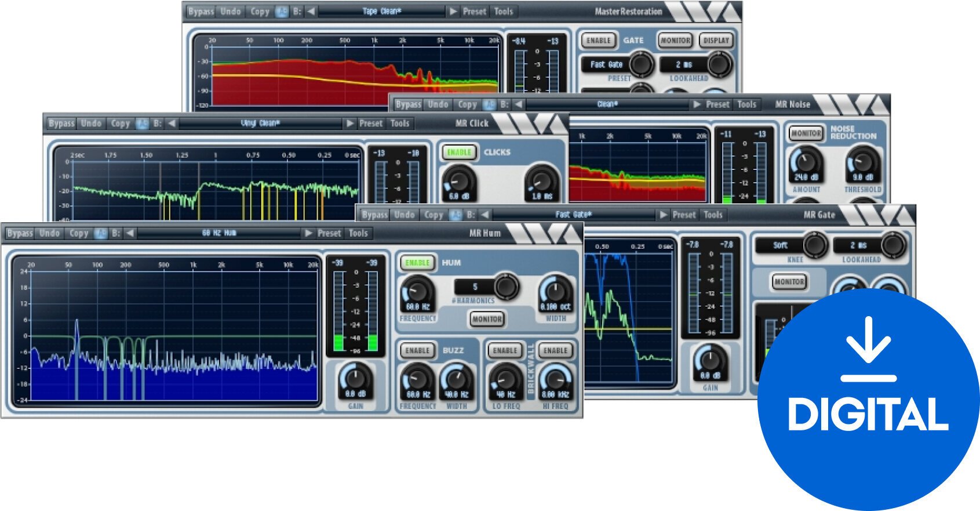Open Tools menu in MR Click window
The image size is (980, 511).
point(400,124)
